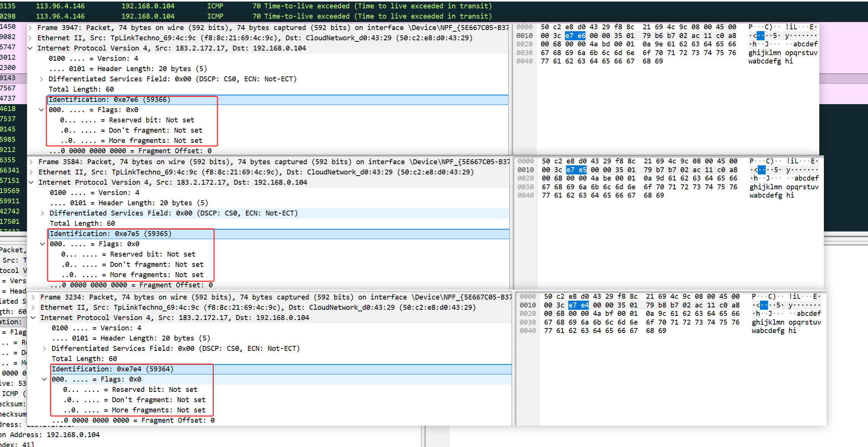Click highlighted hex bytes e7 e4
The width and height of the screenshot is (868, 447).
coord(578,305)
